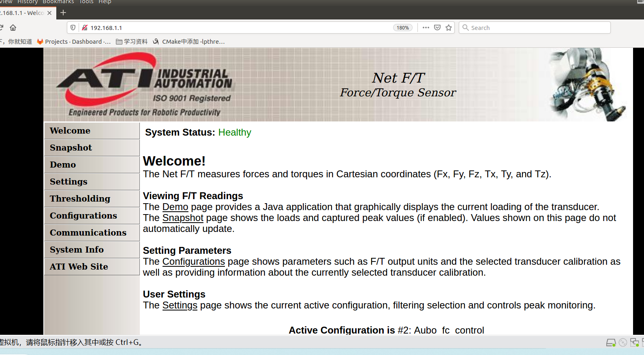The width and height of the screenshot is (644, 355).
Task: Close the 192.168.1.1 Welcome tab
Action: (x=49, y=13)
